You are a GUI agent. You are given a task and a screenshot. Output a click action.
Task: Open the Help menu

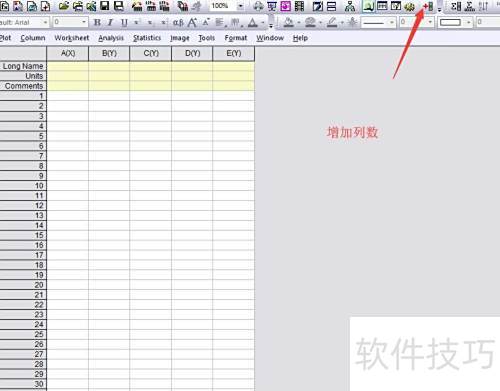coord(300,38)
